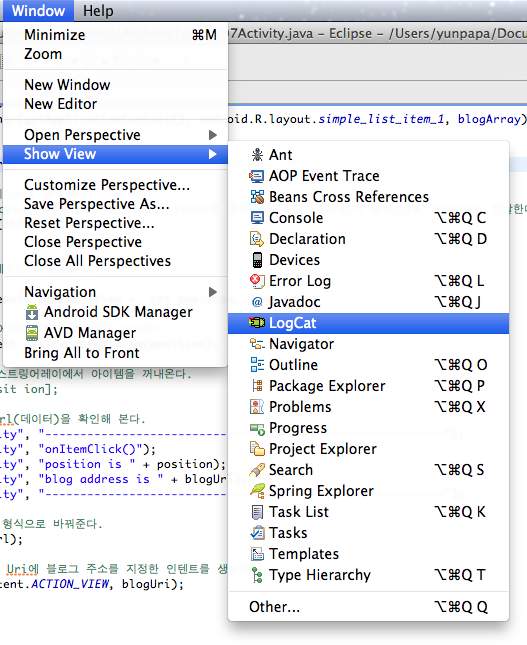Select Type Hierarchy label
This screenshot has height=645, width=527.
pyautogui.click(x=320, y=575)
